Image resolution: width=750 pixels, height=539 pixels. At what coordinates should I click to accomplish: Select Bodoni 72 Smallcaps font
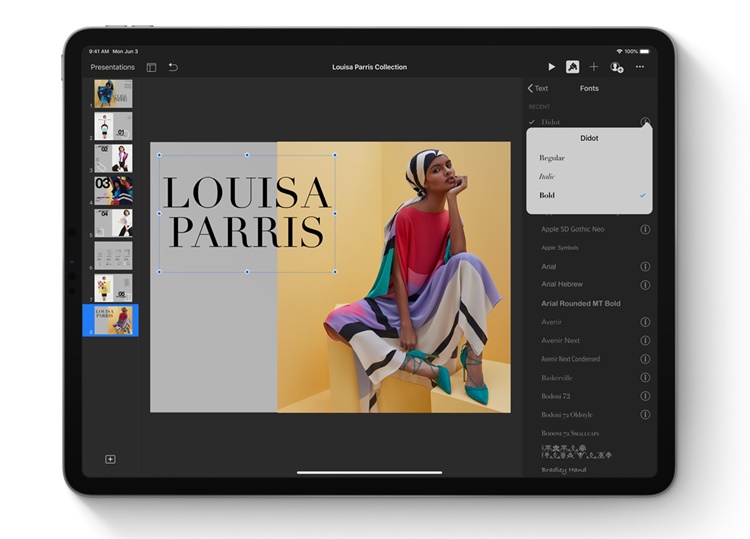(570, 433)
